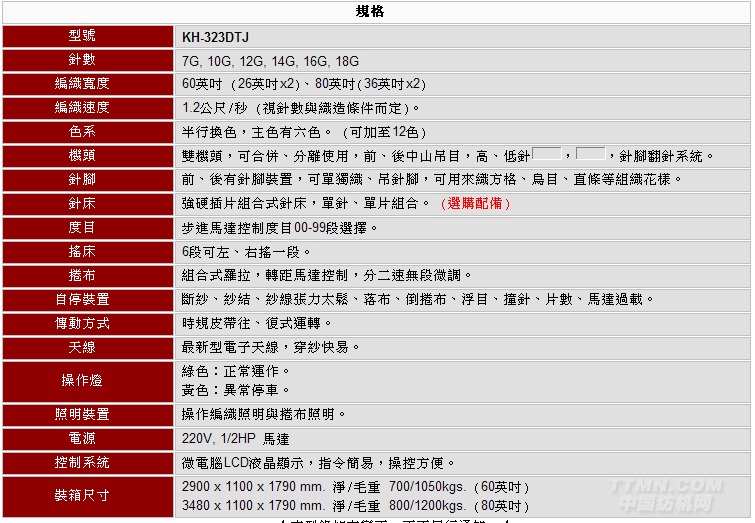This screenshot has height=523, width=755.
Task: Click the 操作燈 label cell
Action: click(x=89, y=381)
